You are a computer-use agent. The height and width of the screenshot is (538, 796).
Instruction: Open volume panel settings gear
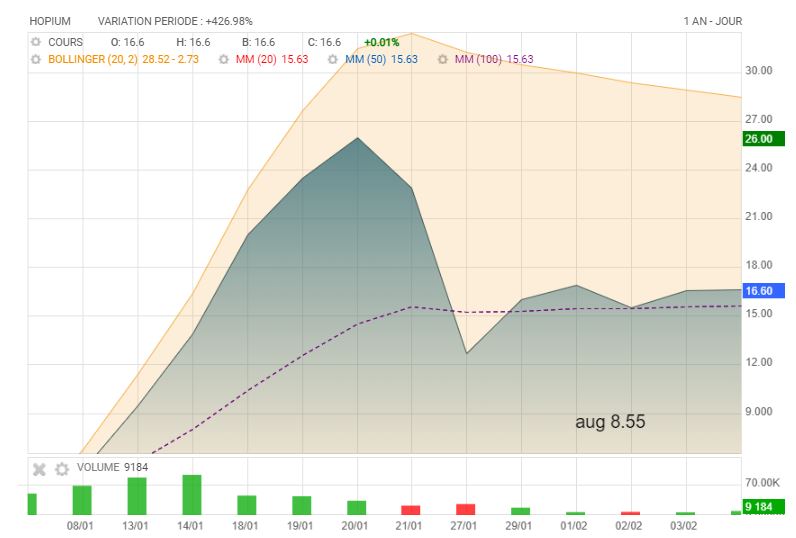point(62,469)
